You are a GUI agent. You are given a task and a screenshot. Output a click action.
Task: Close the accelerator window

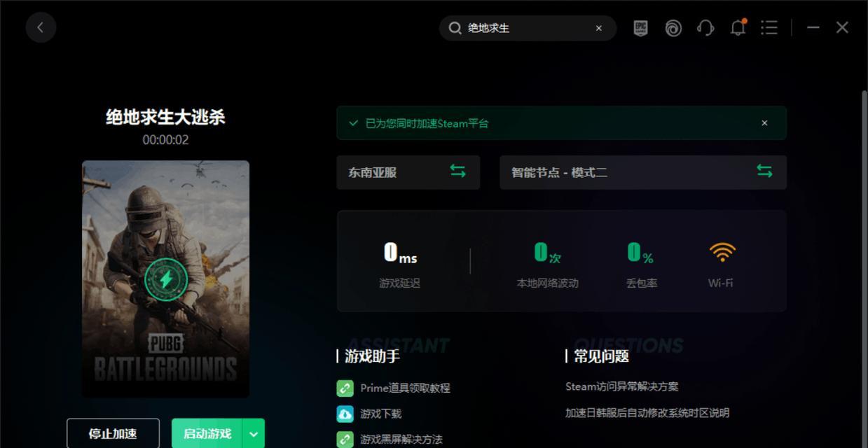click(x=842, y=27)
